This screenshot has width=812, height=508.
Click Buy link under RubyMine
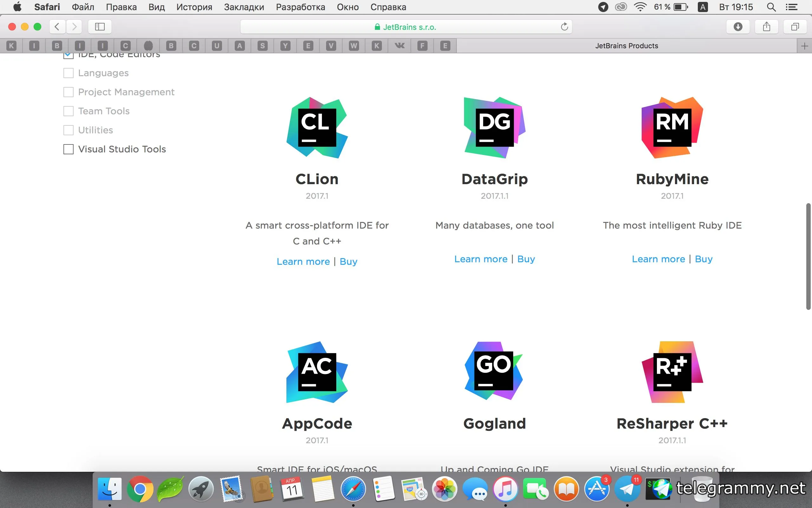pos(703,259)
